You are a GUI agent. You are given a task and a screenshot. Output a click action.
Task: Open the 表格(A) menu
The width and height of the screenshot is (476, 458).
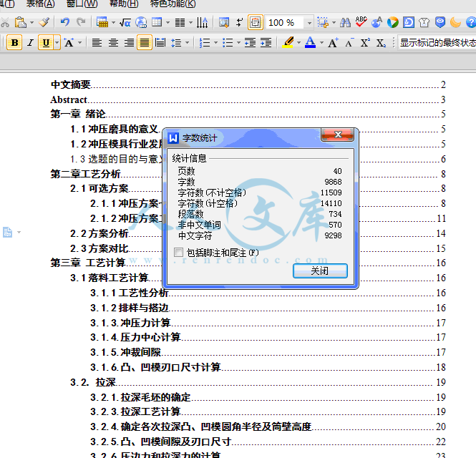[41, 4]
